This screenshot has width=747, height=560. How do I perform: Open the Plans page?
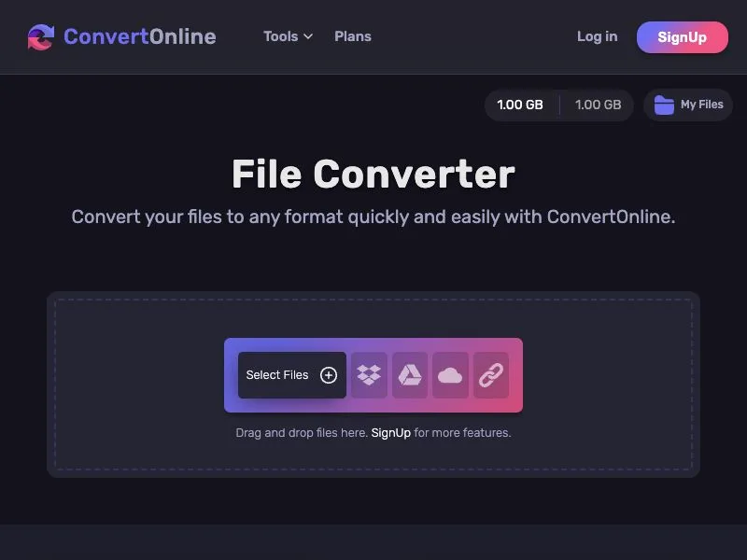pos(353,36)
